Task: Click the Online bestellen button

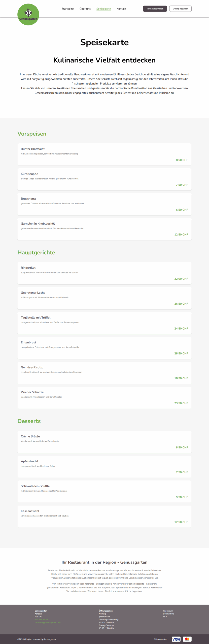Action: tap(180, 9)
